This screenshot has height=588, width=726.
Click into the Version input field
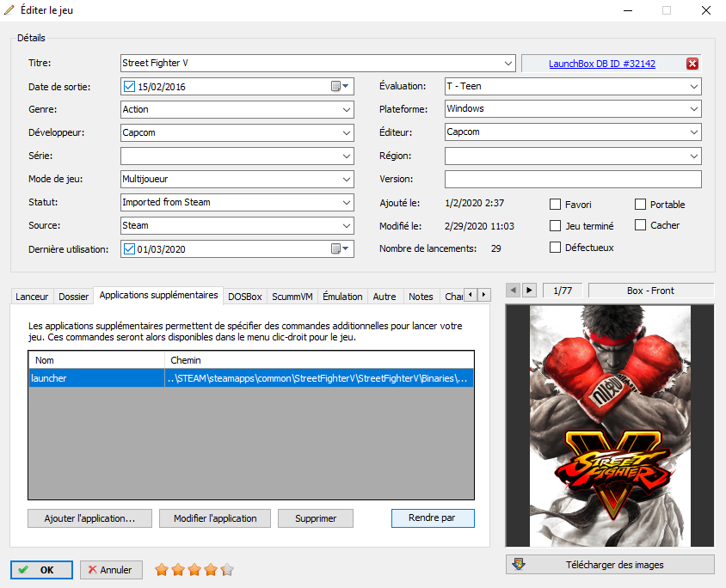(x=573, y=179)
